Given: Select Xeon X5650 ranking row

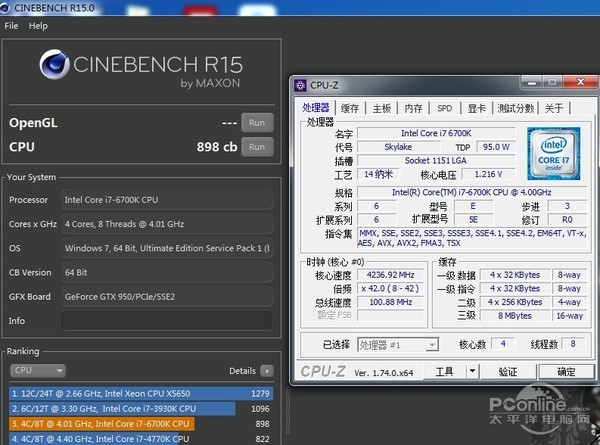Looking at the screenshot, I should [x=141, y=393].
